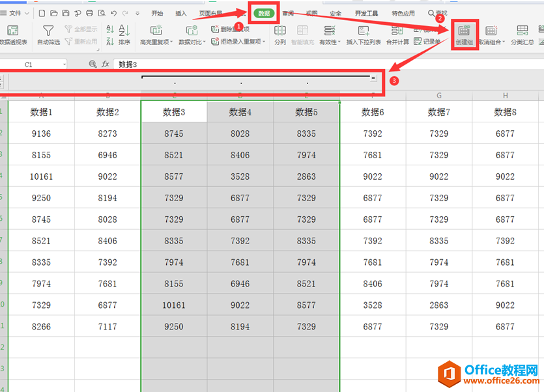Click the Open folder icon

point(54,13)
